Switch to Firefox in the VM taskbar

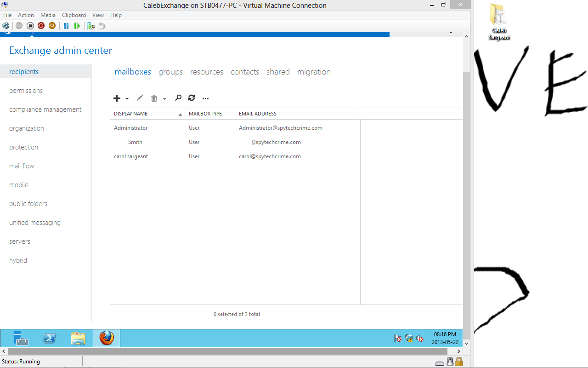pyautogui.click(x=107, y=338)
